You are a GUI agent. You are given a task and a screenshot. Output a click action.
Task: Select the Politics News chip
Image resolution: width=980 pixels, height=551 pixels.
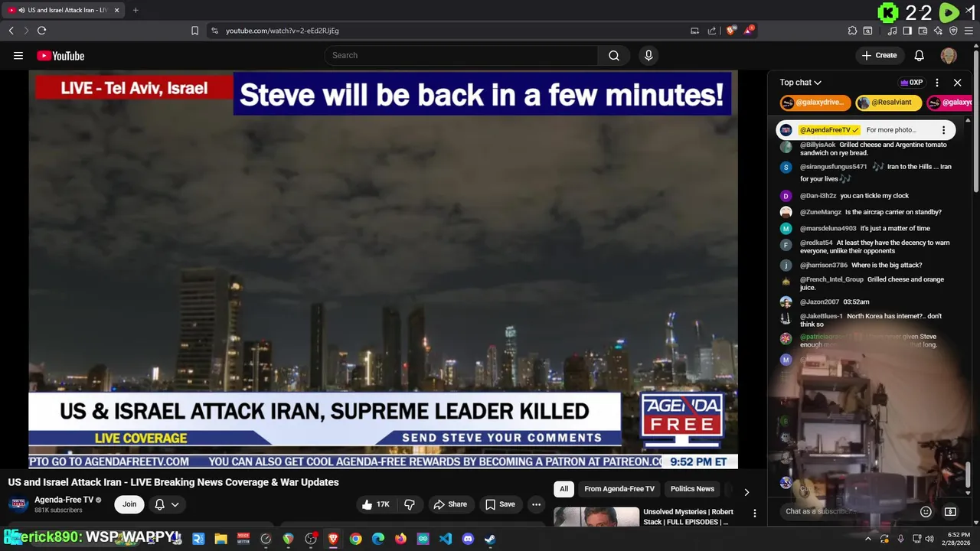(x=692, y=489)
